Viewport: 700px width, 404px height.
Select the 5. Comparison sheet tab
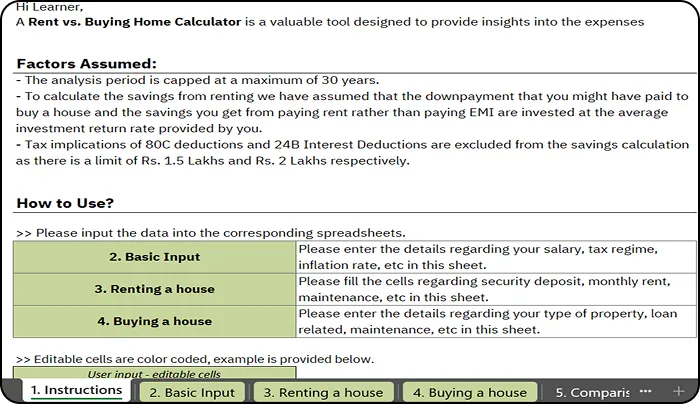[x=592, y=392]
